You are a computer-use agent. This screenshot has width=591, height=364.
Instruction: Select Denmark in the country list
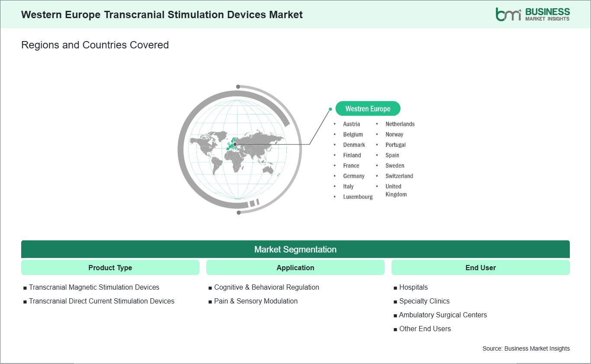[354, 145]
